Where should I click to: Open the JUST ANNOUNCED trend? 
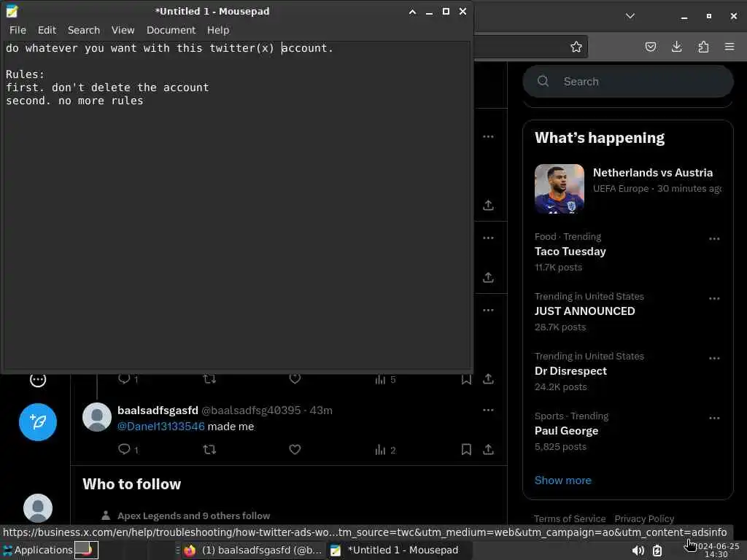[x=584, y=311]
